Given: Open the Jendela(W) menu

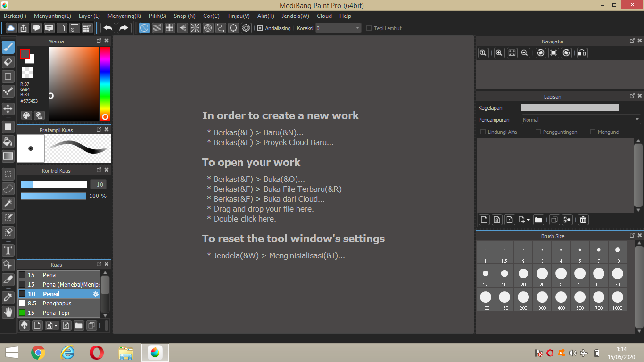Looking at the screenshot, I should click(x=296, y=16).
